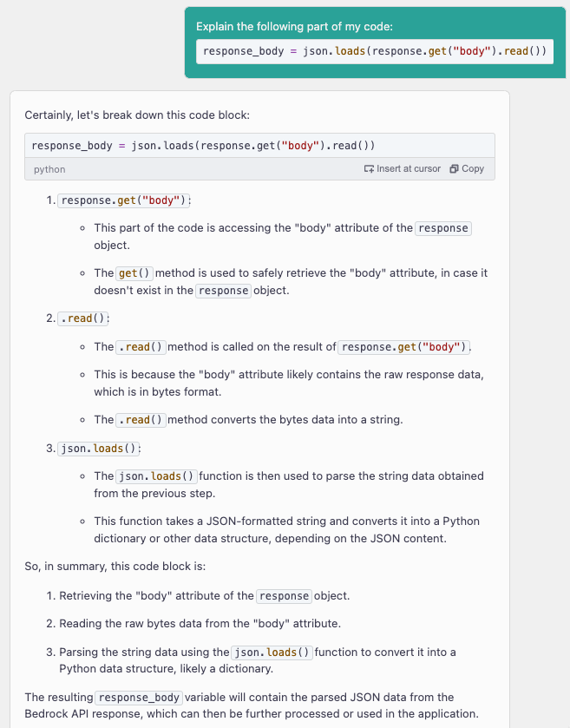The image size is (570, 728).
Task: Click inline 'json.loads()' in 'Parsing the string data'
Action: [272, 653]
